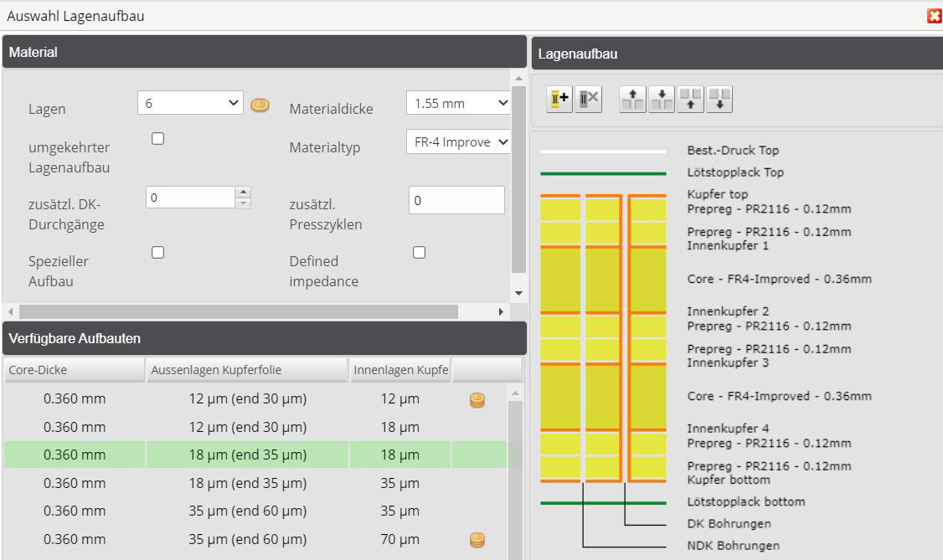Click the up stepper for zusätzl. DK-Durchgänge
Screen dimensions: 943x560
point(243,192)
